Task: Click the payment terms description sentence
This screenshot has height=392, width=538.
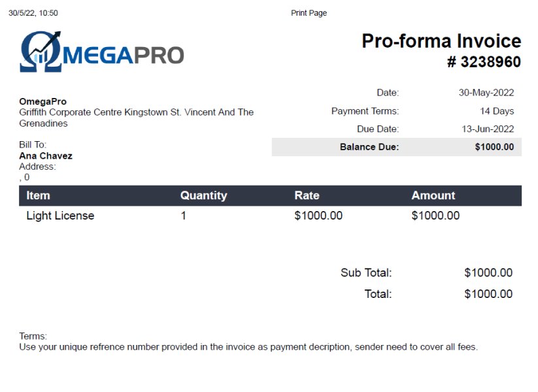Action: coord(248,347)
